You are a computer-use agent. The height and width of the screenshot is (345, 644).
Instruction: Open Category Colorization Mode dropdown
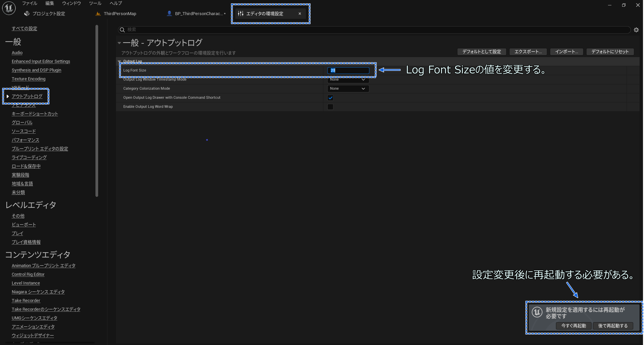point(348,89)
